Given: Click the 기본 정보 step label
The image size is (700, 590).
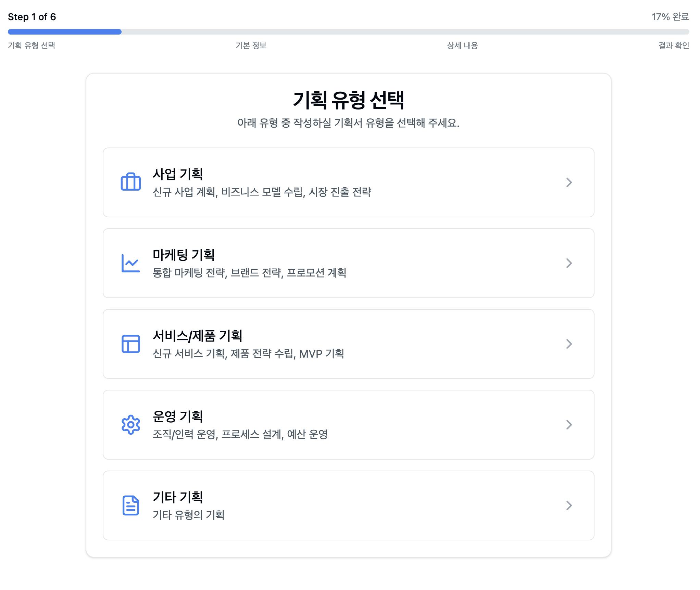Looking at the screenshot, I should pos(251,46).
